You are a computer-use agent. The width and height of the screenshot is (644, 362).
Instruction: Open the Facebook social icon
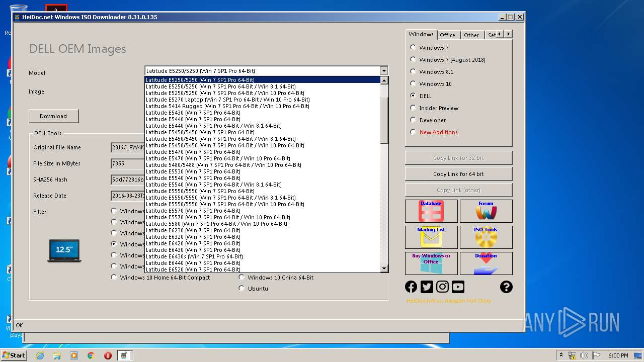pos(411,287)
